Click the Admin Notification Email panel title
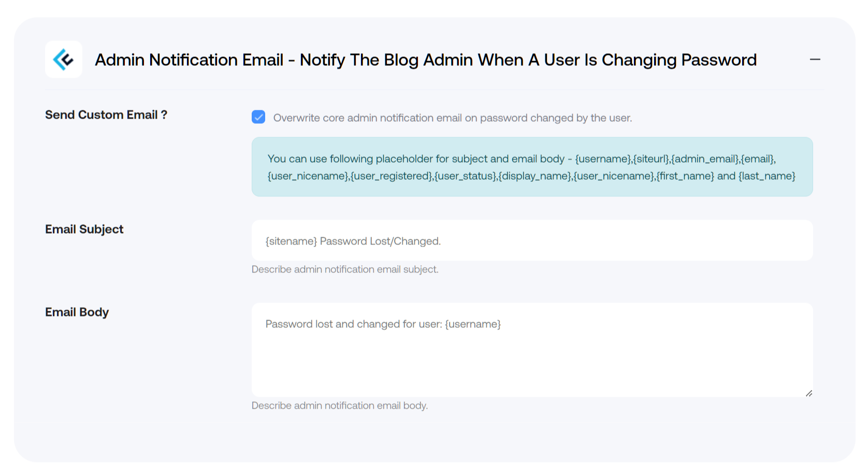Viewport: 868px width, 476px height. (425, 60)
